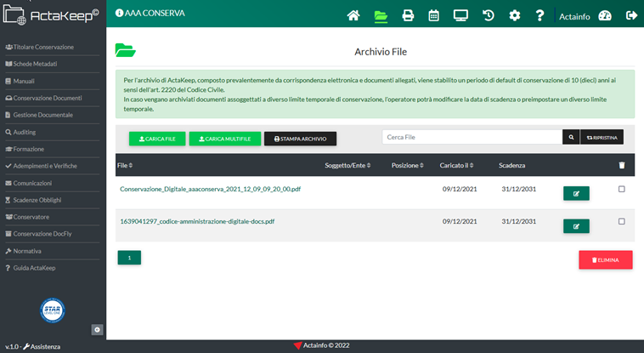Image resolution: width=644 pixels, height=353 pixels.
Task: Click the dashboard gauge icon
Action: [605, 14]
